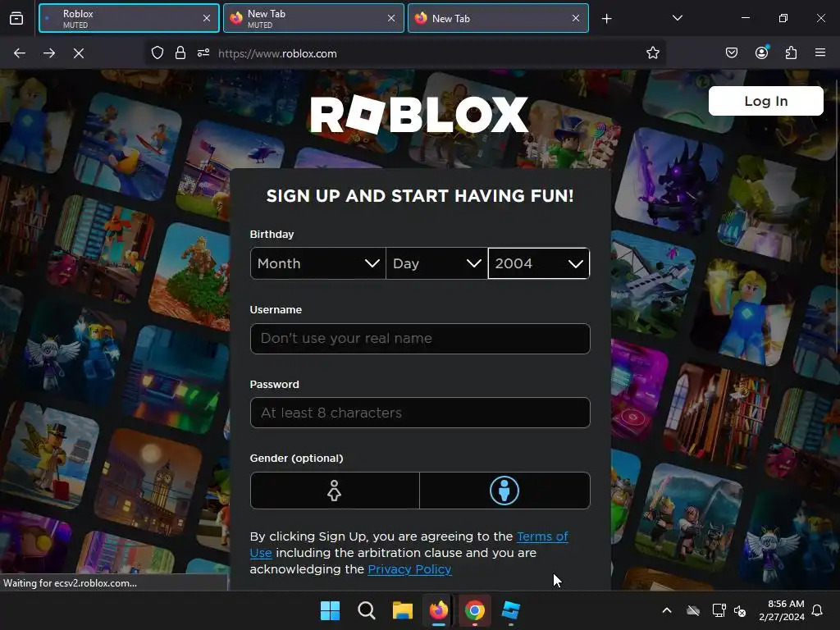
Task: Minimize the Firefox window
Action: point(745,18)
